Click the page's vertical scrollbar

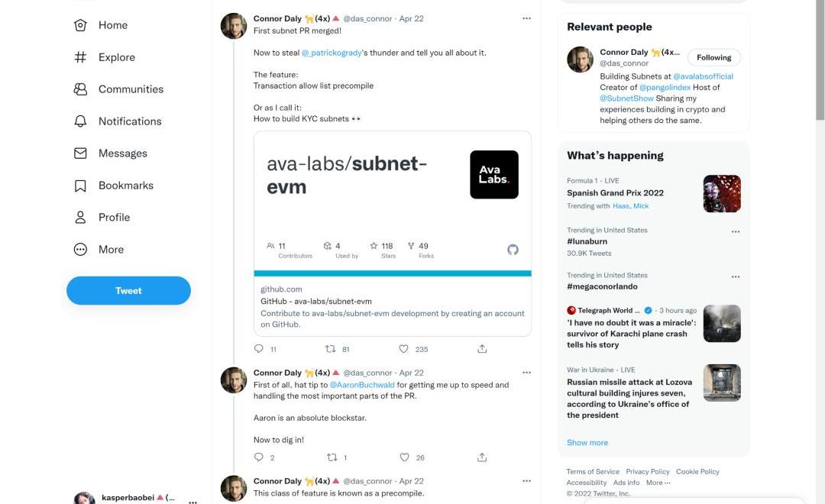point(820,61)
